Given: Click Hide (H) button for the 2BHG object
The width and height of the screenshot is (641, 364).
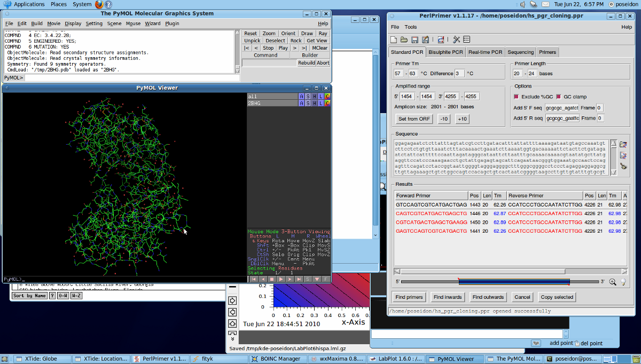Looking at the screenshot, I should [314, 103].
